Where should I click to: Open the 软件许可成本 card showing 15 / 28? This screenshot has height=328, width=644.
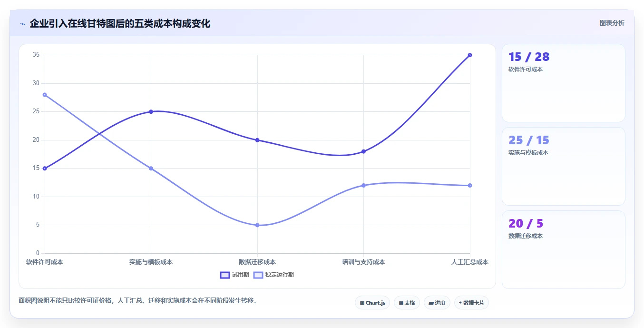[564, 83]
